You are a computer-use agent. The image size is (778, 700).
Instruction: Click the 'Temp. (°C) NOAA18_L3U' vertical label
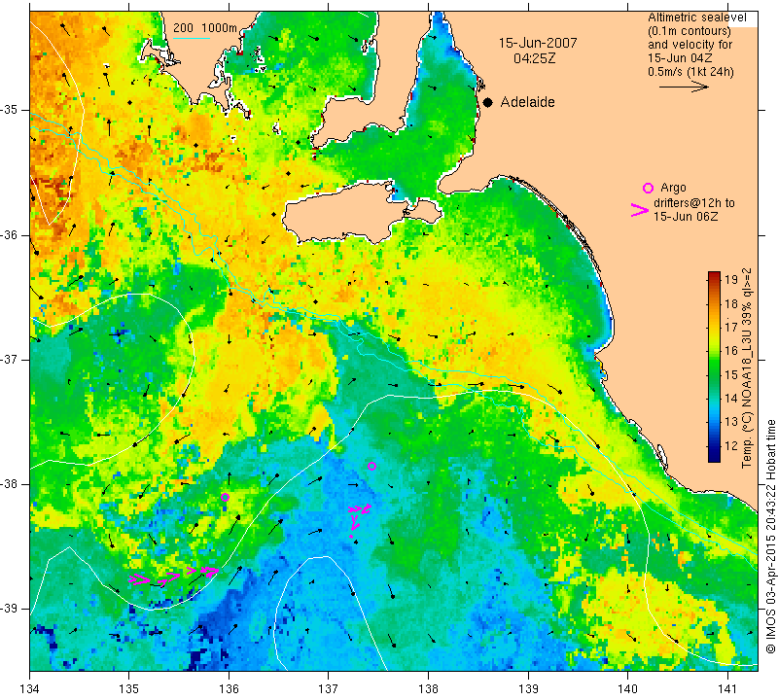coord(747,385)
